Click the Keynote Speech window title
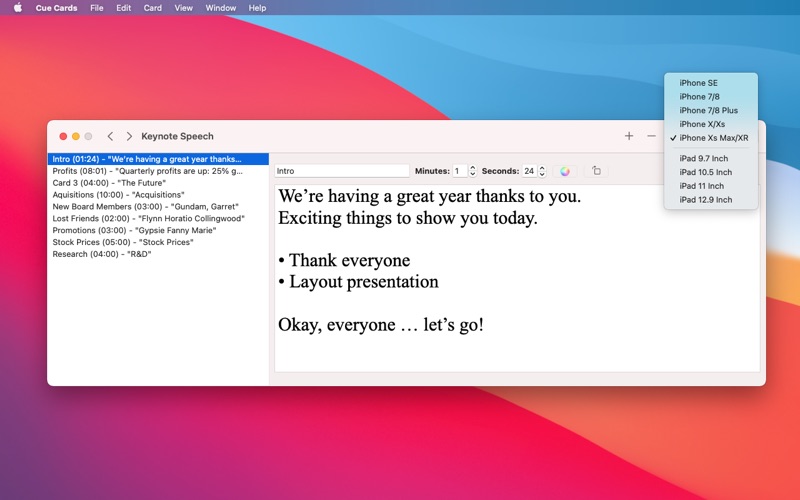Screen dimensions: 800x500 [177, 136]
